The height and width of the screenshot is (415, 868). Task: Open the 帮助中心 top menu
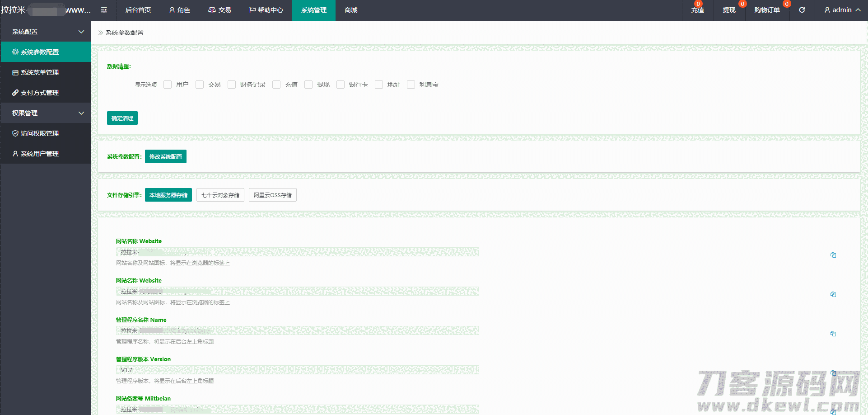pyautogui.click(x=266, y=10)
